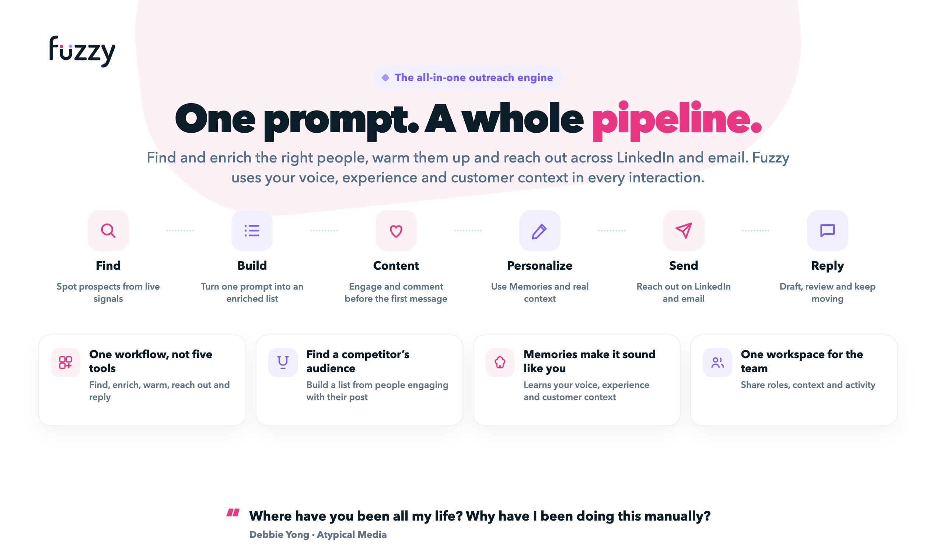Click the Send paper plane icon
Image resolution: width=936 pixels, height=560 pixels.
[x=684, y=231]
